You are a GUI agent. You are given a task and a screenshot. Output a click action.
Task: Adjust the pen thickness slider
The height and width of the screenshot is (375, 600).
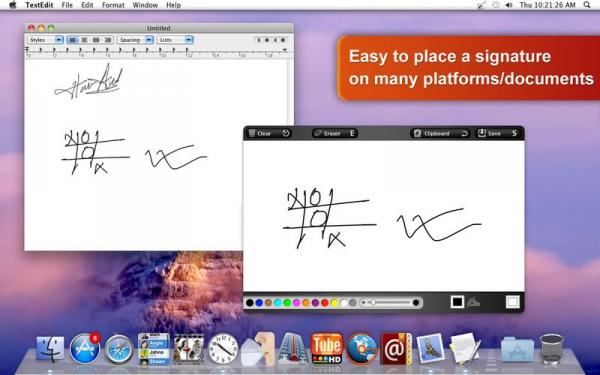tap(390, 303)
